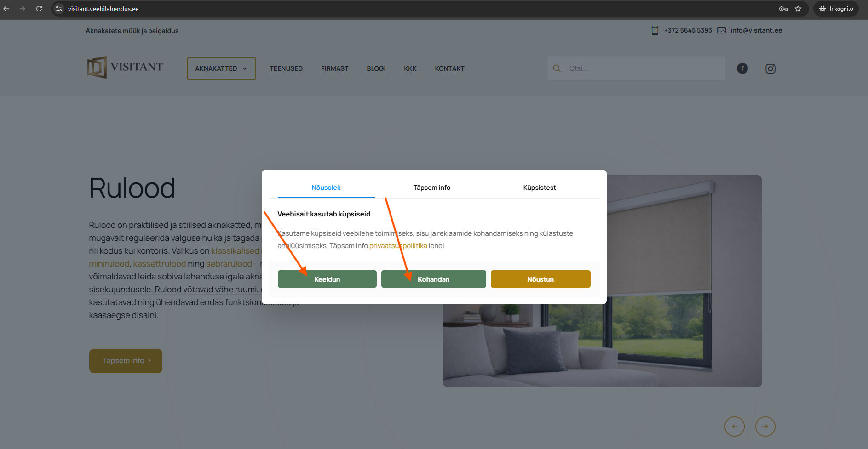Viewport: 868px width, 449px height.
Task: Open the Instagram profile icon
Action: tap(770, 68)
